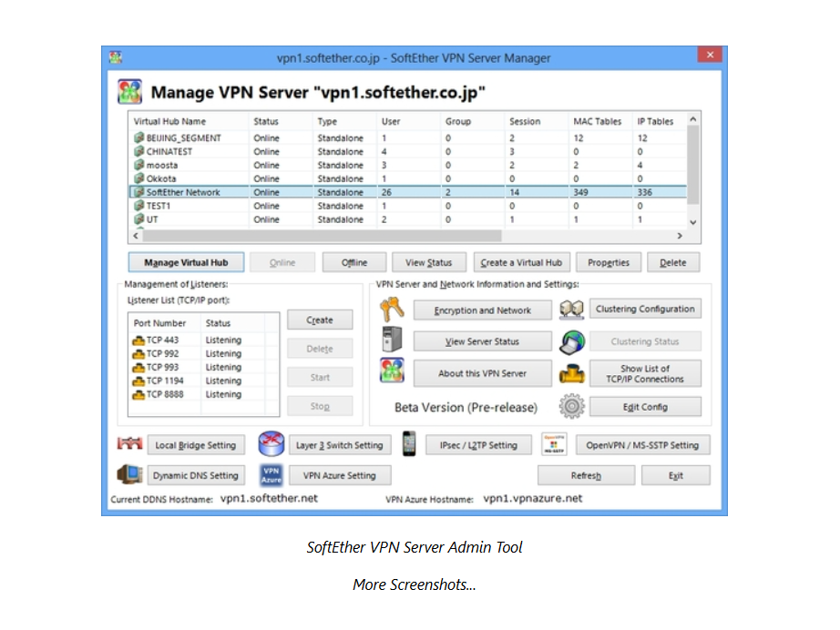Open View Status for selected hub
Viewport: 840px width, 630px height.
click(428, 262)
